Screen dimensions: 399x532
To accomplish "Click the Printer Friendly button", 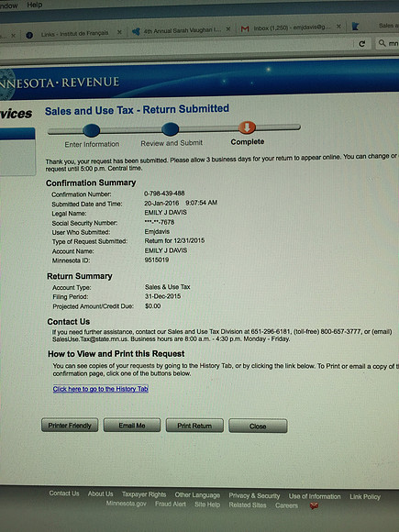I will (x=70, y=425).
